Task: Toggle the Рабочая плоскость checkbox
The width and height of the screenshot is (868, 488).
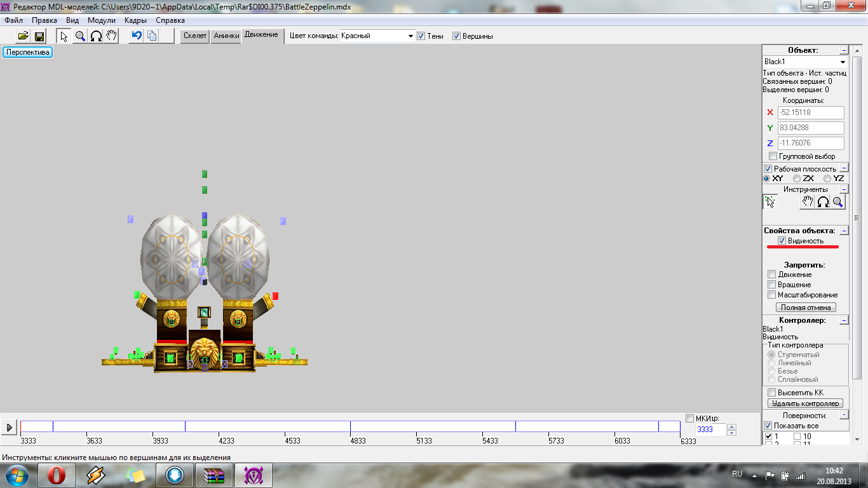Action: [768, 169]
